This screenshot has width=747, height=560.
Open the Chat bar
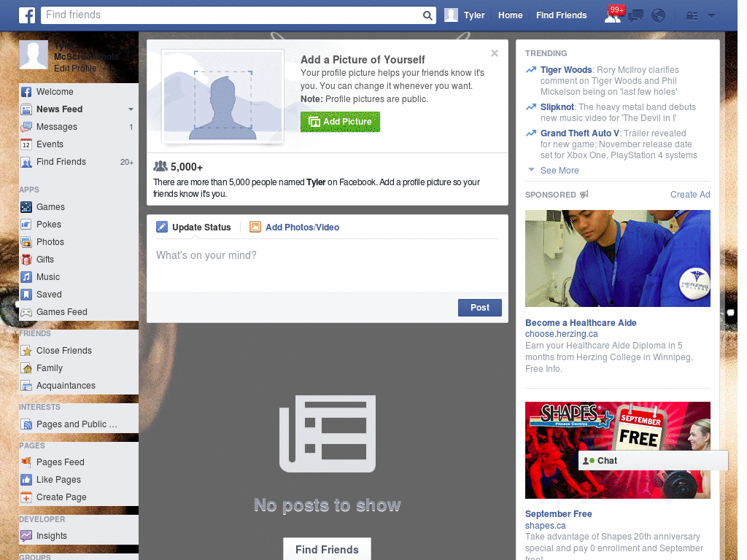[653, 461]
